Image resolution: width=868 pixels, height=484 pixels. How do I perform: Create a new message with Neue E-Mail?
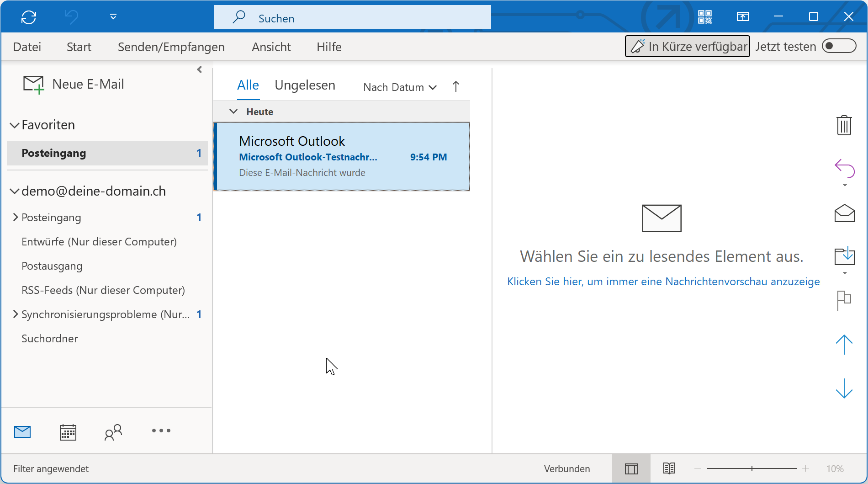pyautogui.click(x=74, y=85)
